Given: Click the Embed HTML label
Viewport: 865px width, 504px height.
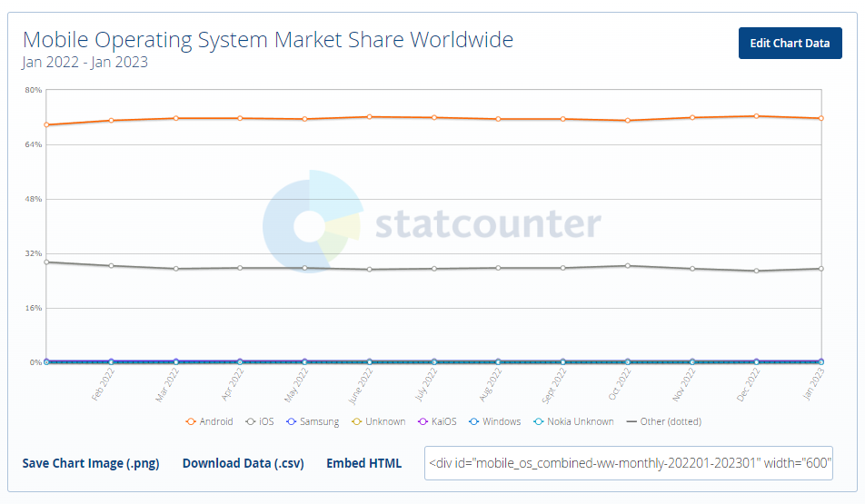Looking at the screenshot, I should coord(363,463).
